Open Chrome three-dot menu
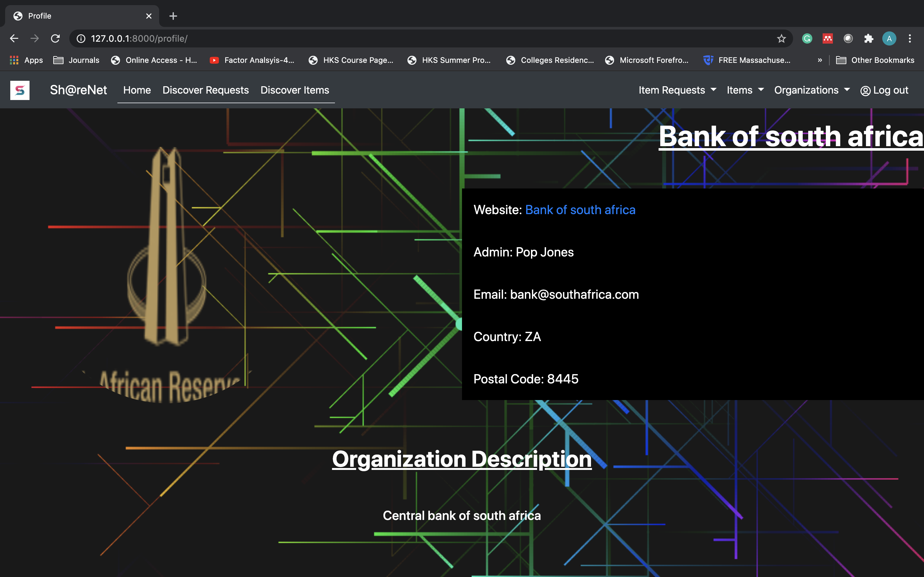The image size is (924, 577). [x=910, y=38]
